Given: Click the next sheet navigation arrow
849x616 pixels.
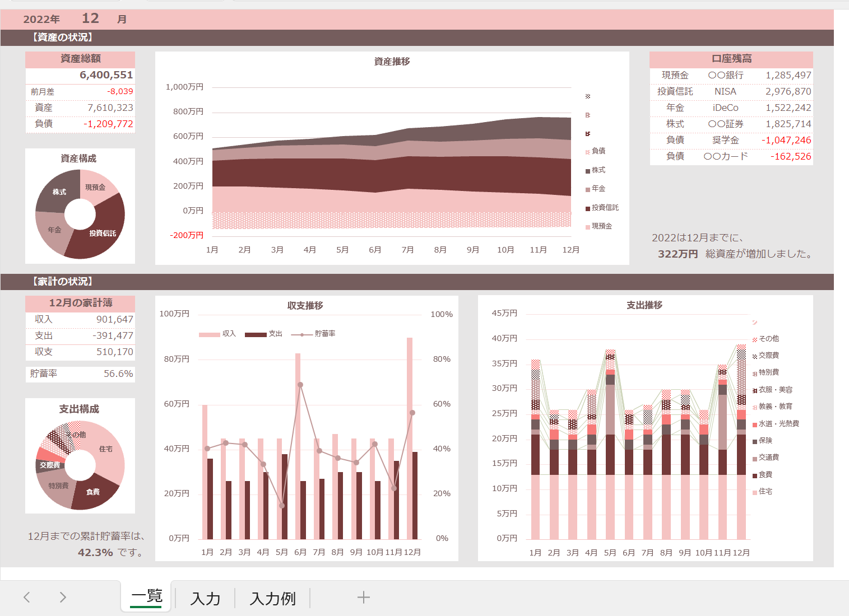Looking at the screenshot, I should click(x=63, y=598).
